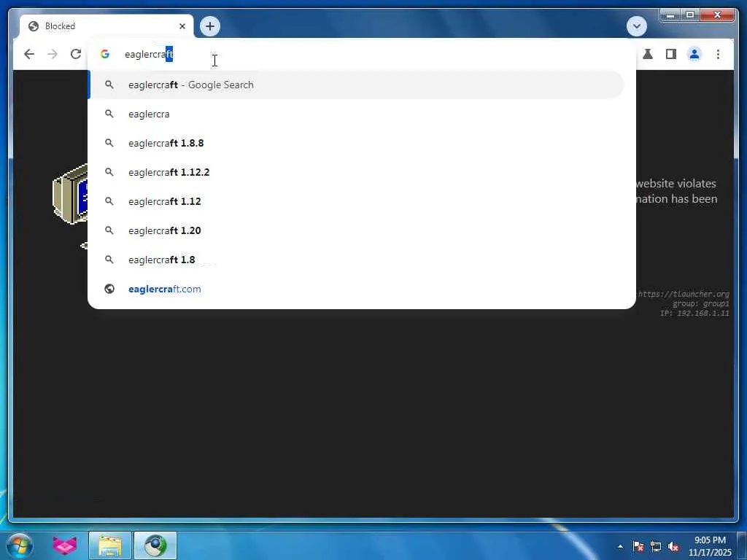
Task: Close the Blocked tab
Action: (182, 26)
